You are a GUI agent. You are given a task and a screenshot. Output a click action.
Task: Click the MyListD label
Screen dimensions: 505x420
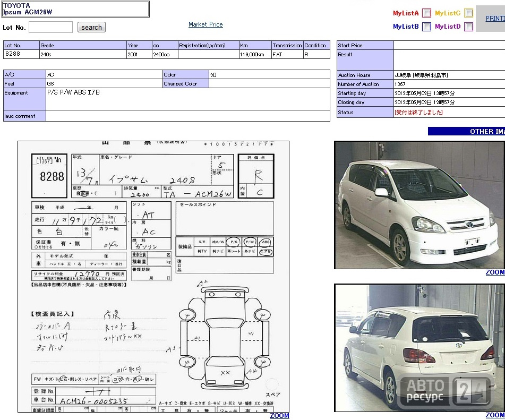pos(448,27)
